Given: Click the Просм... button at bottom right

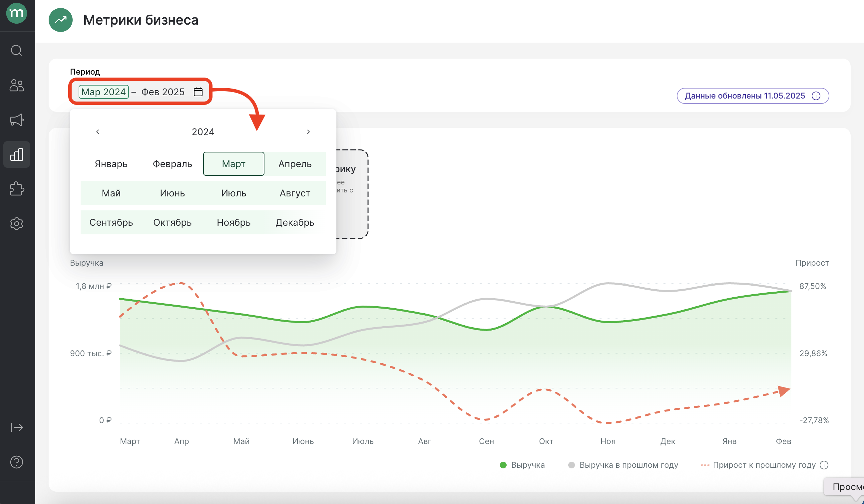Looking at the screenshot, I should tap(844, 487).
